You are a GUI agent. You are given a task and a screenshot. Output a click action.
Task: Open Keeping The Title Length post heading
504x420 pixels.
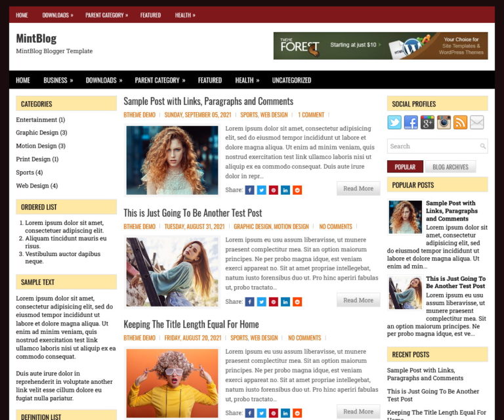point(191,324)
